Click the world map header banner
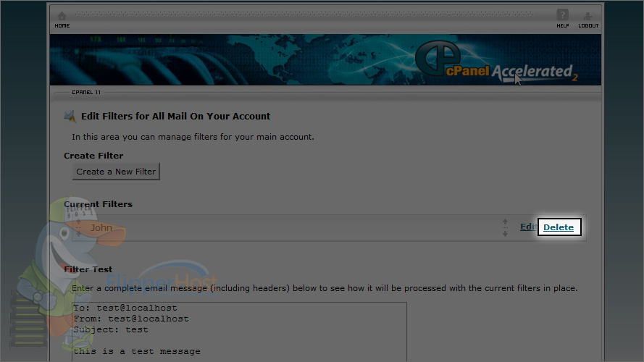The image size is (644, 362). click(x=325, y=59)
